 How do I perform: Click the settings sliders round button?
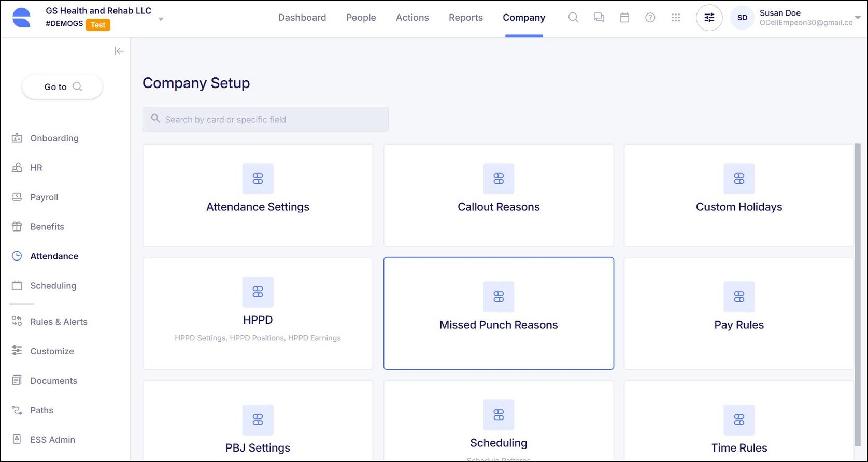point(709,18)
